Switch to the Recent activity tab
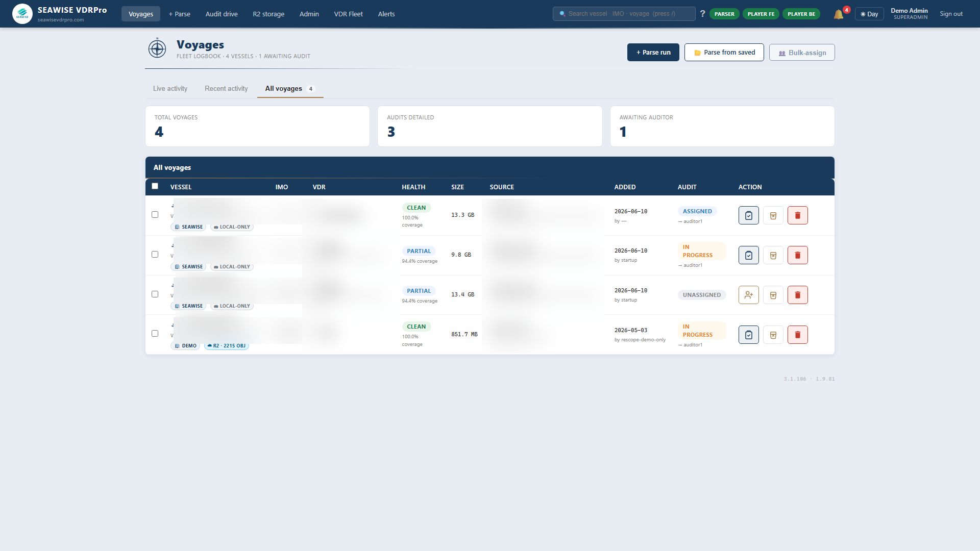This screenshot has height=551, width=980. [x=226, y=88]
